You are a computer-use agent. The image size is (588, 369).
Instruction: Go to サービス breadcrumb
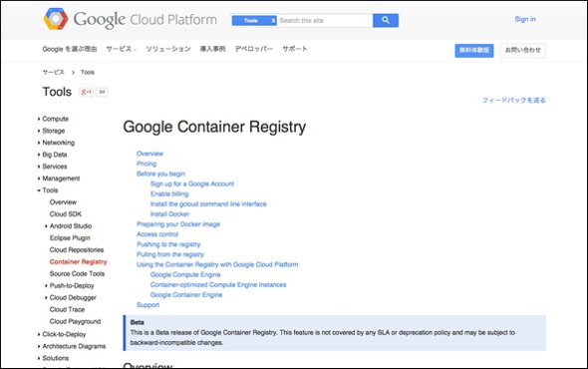tap(53, 72)
